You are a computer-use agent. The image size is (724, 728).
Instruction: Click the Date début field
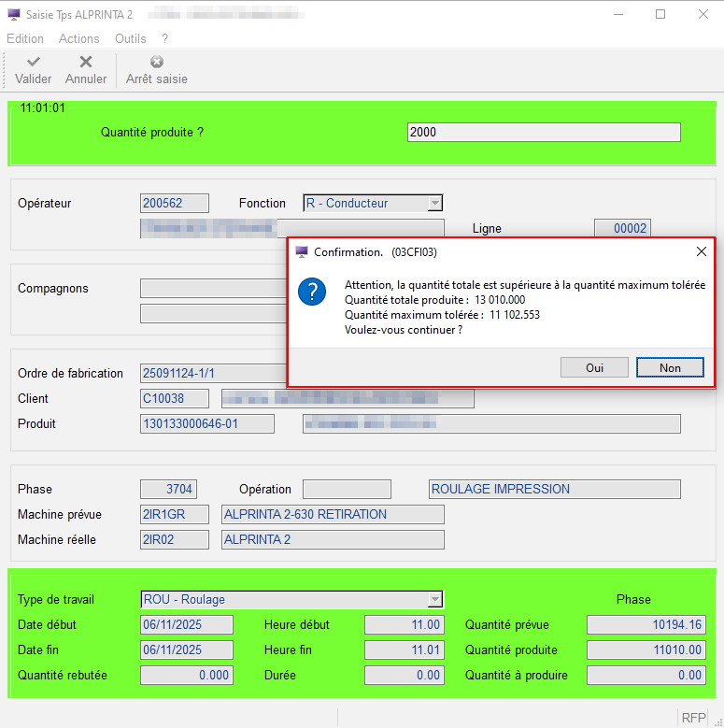pyautogui.click(x=186, y=624)
